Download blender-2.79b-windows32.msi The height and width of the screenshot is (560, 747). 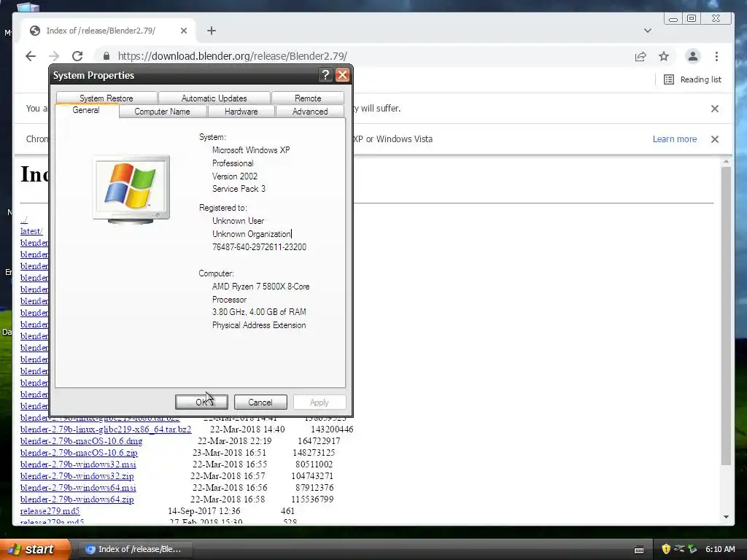77,464
